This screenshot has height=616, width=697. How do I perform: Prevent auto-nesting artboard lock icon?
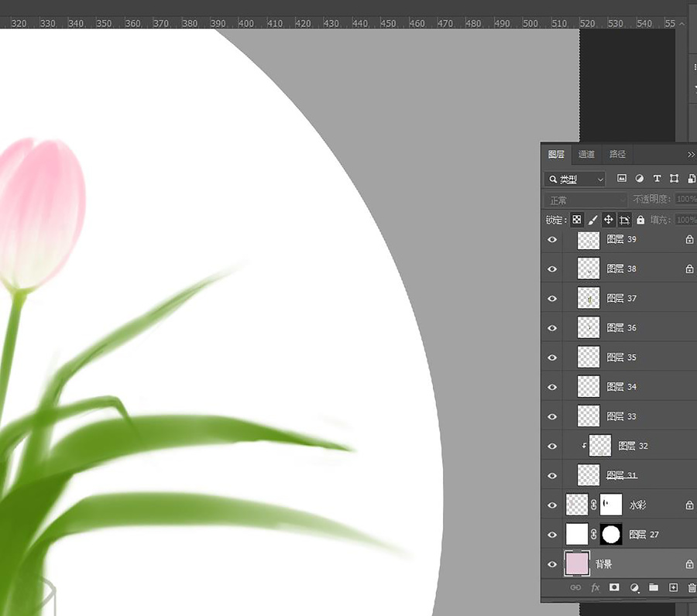coord(624,220)
